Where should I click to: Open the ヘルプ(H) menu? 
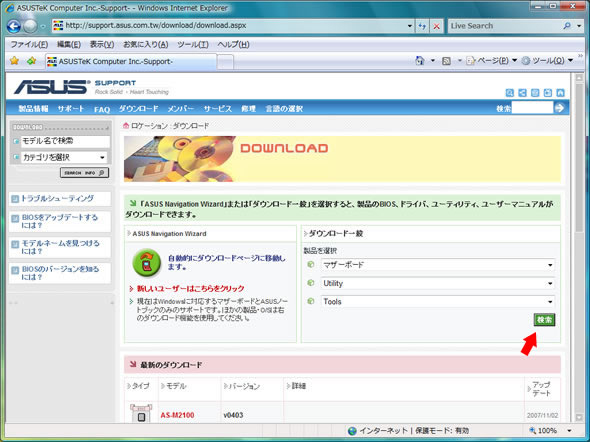[233, 44]
